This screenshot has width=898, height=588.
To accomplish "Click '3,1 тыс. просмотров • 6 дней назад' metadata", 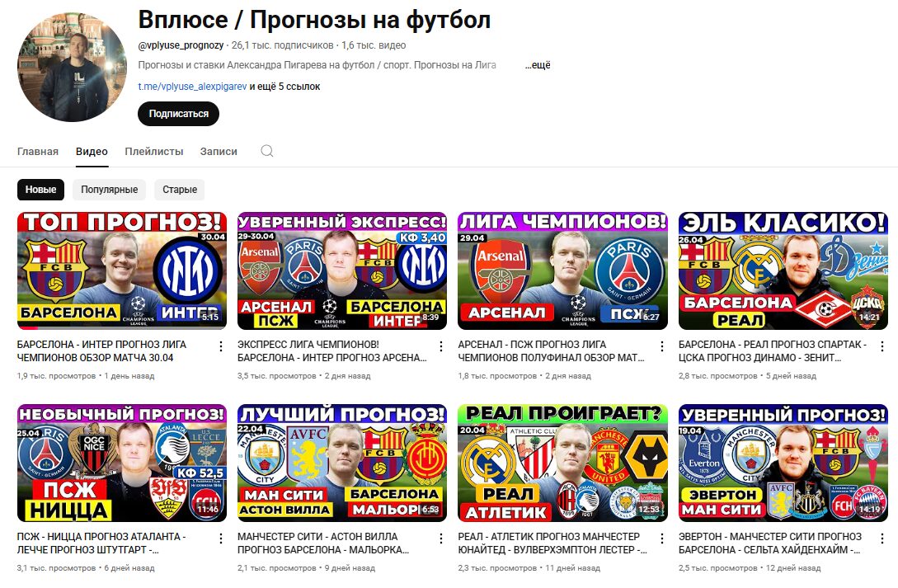I will click(86, 568).
